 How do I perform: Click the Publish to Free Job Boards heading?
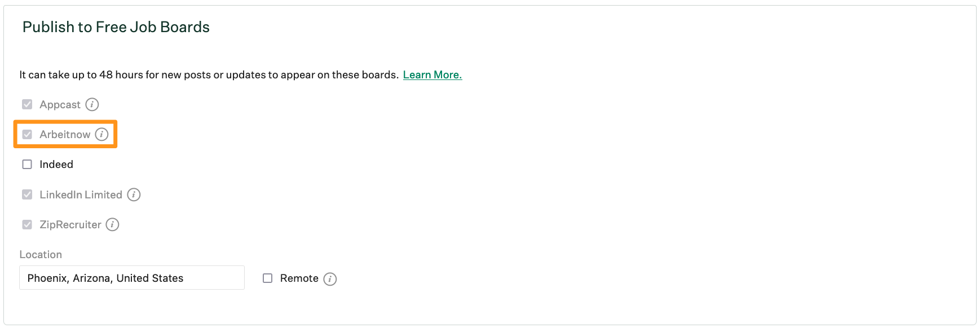pos(116,26)
